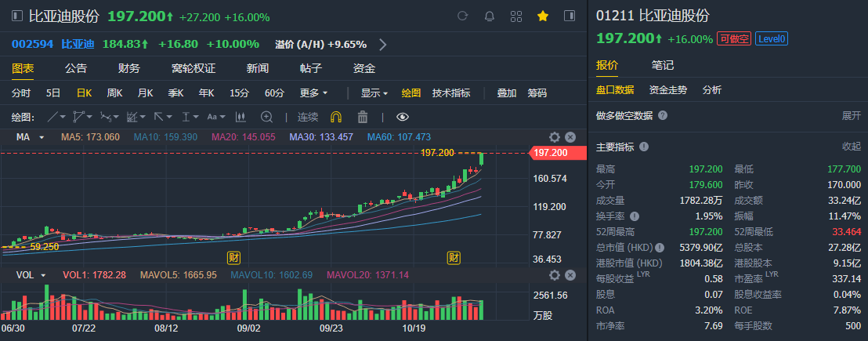Select the 60分 chart period
The image size is (868, 341).
click(x=274, y=93)
